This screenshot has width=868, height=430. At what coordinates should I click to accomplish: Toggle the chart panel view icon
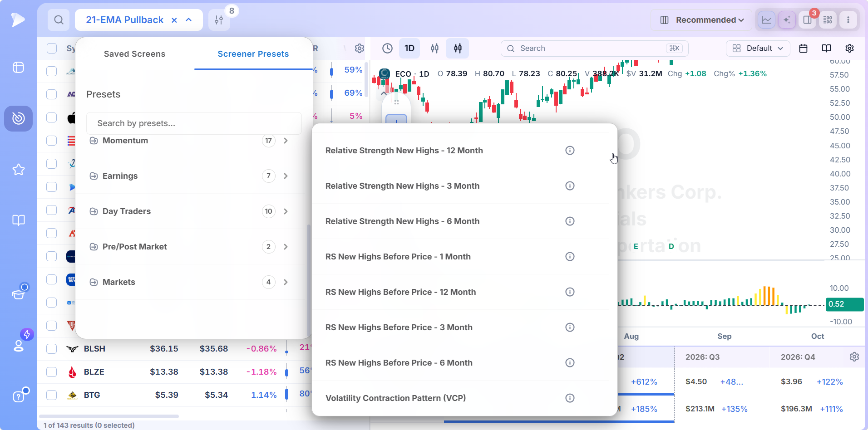point(766,20)
